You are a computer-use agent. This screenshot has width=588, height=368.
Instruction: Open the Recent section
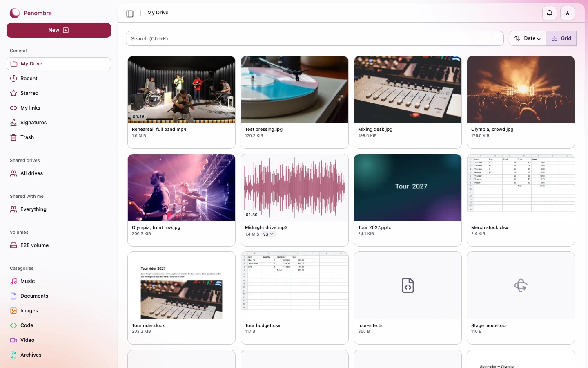tap(59, 79)
